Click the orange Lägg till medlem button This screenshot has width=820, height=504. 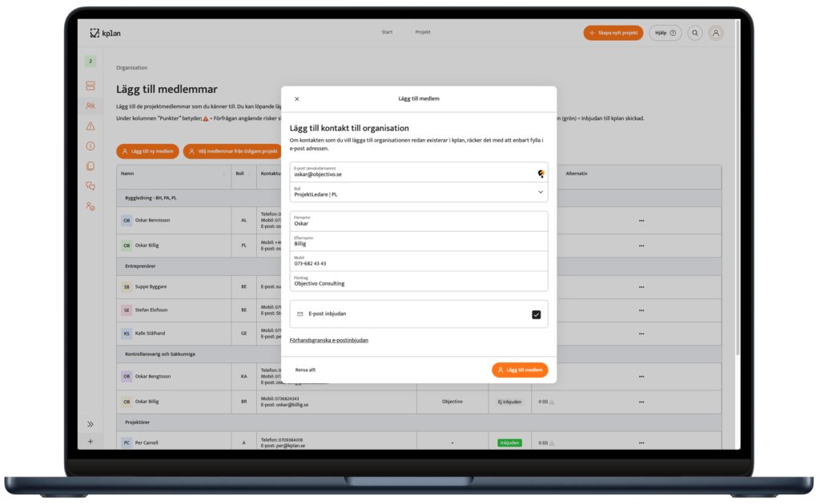click(520, 370)
